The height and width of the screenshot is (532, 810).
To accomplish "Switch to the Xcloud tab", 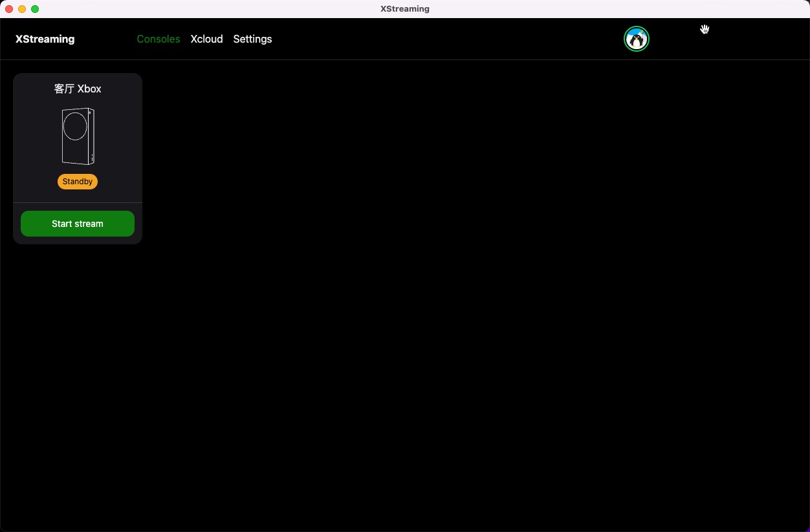I will [x=206, y=39].
